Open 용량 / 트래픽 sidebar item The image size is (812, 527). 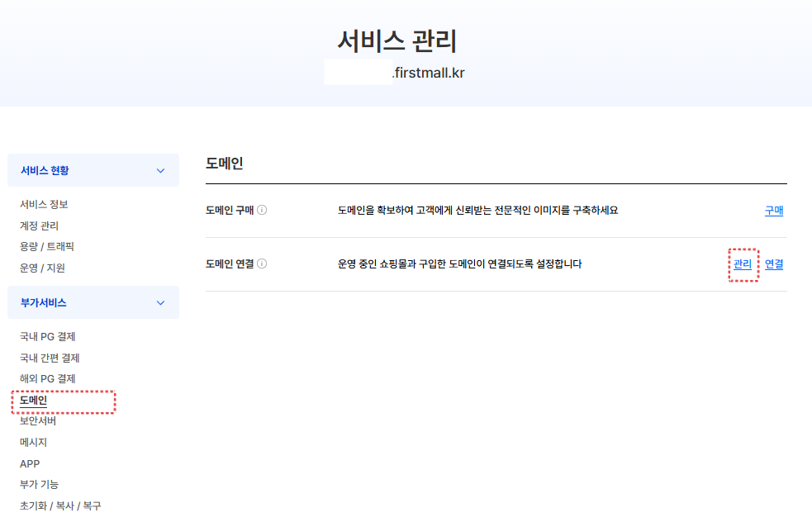pos(47,246)
